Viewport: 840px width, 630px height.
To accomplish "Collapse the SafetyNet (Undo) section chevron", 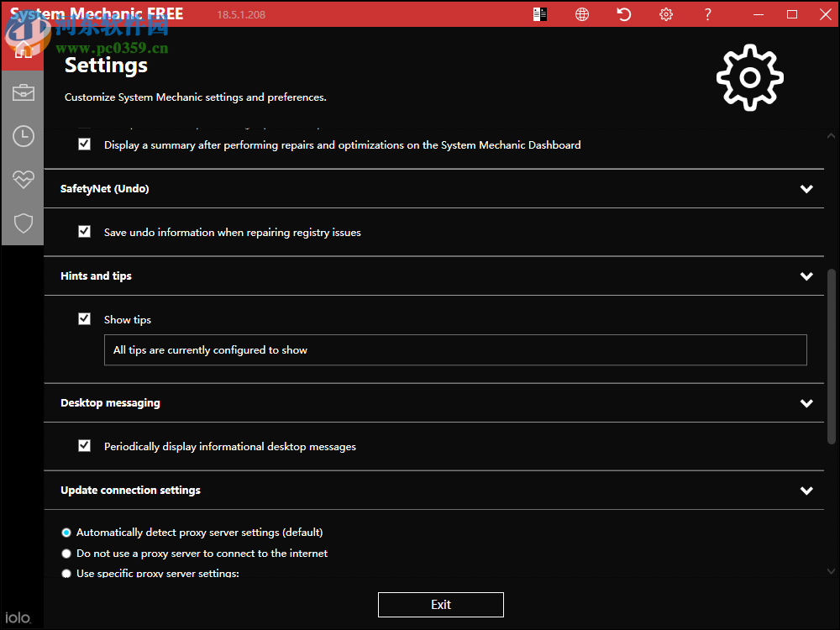I will (x=806, y=188).
